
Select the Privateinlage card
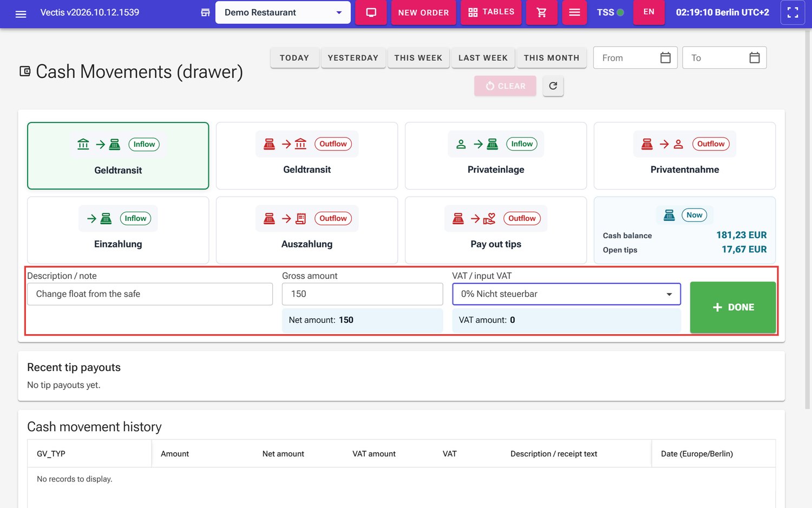click(x=496, y=156)
